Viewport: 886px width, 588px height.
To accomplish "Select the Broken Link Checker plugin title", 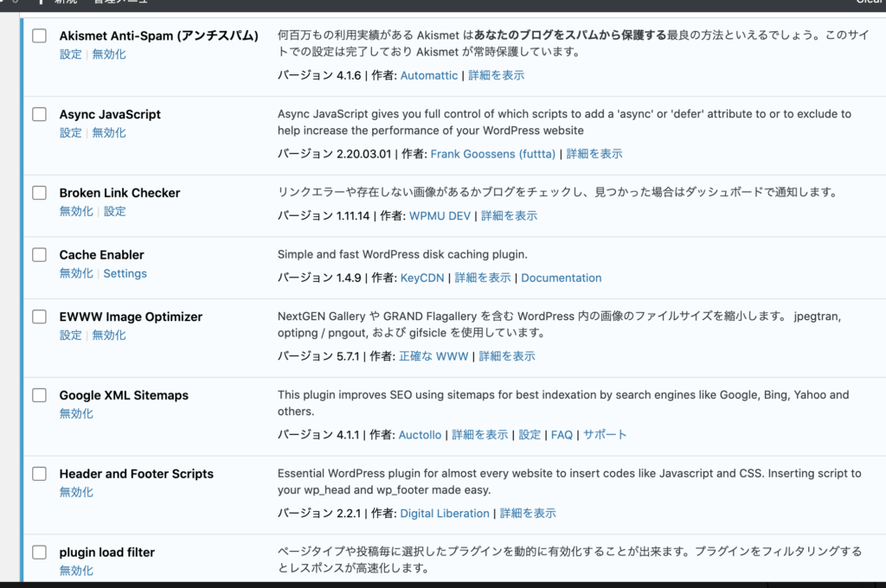I will [119, 193].
